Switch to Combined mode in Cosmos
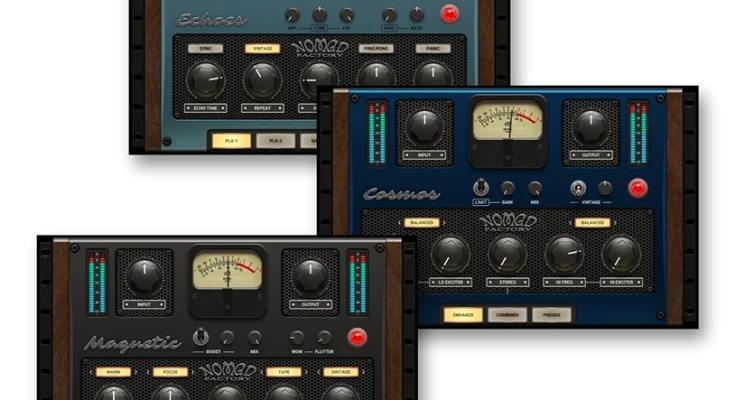Screen dimensions: 735x400 [507, 315]
